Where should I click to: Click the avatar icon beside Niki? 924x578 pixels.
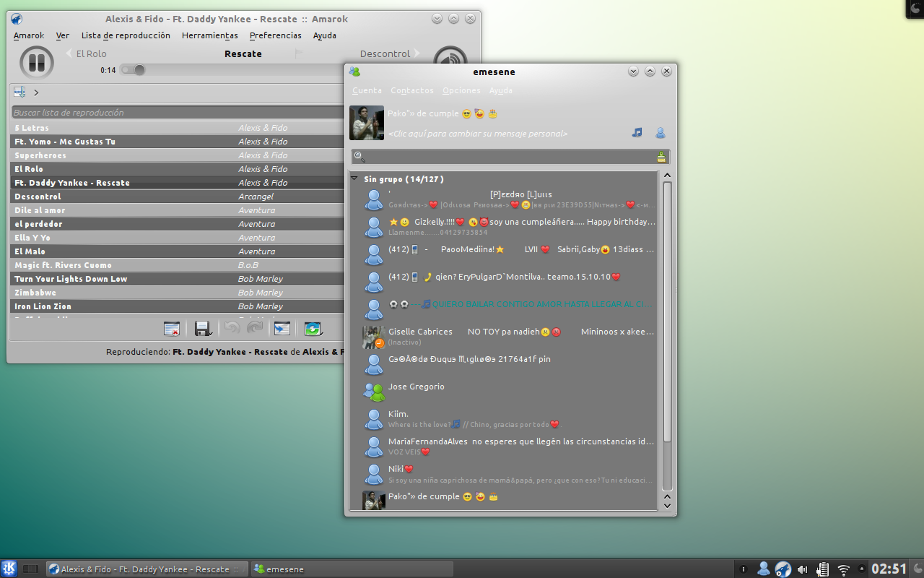point(373,474)
